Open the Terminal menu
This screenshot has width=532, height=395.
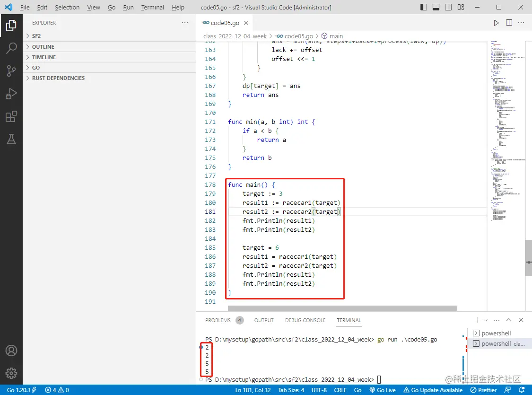pos(152,7)
